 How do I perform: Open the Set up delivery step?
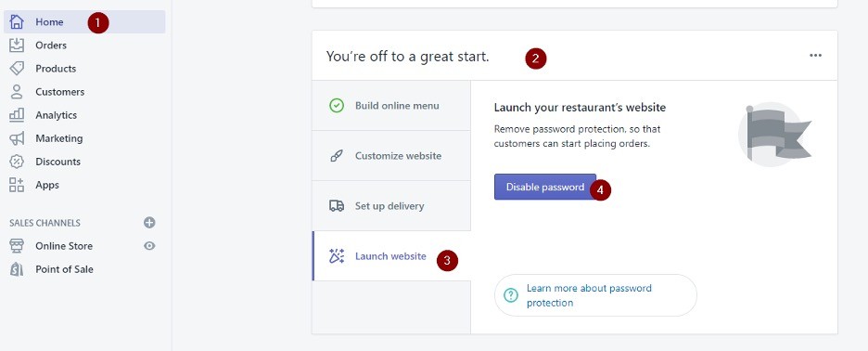pyautogui.click(x=391, y=206)
